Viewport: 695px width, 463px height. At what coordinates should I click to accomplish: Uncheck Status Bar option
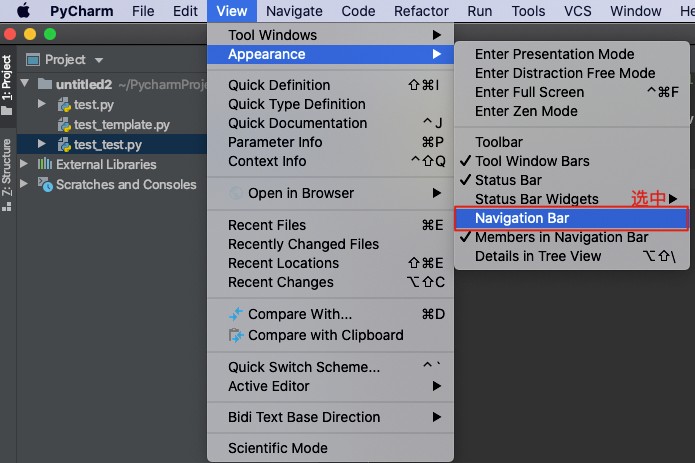click(x=572, y=180)
